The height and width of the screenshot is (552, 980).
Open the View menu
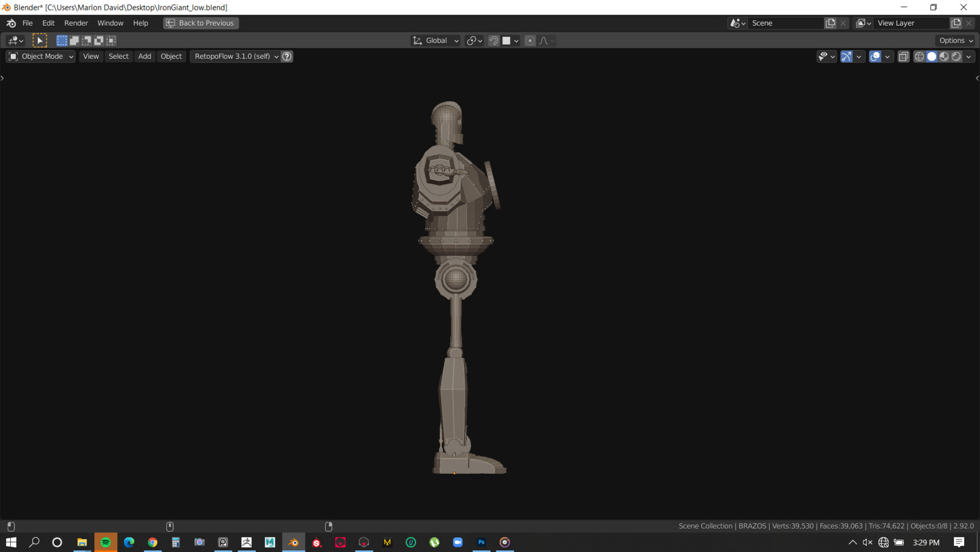pyautogui.click(x=90, y=56)
